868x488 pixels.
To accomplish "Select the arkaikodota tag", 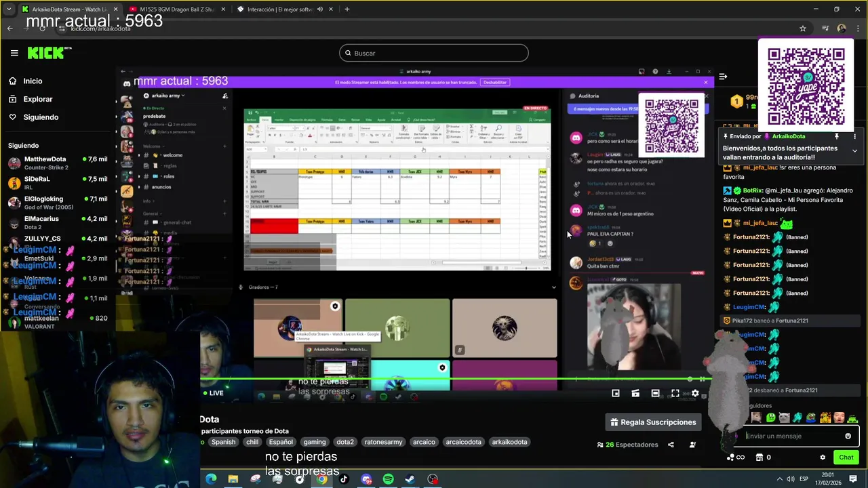I will click(x=509, y=442).
